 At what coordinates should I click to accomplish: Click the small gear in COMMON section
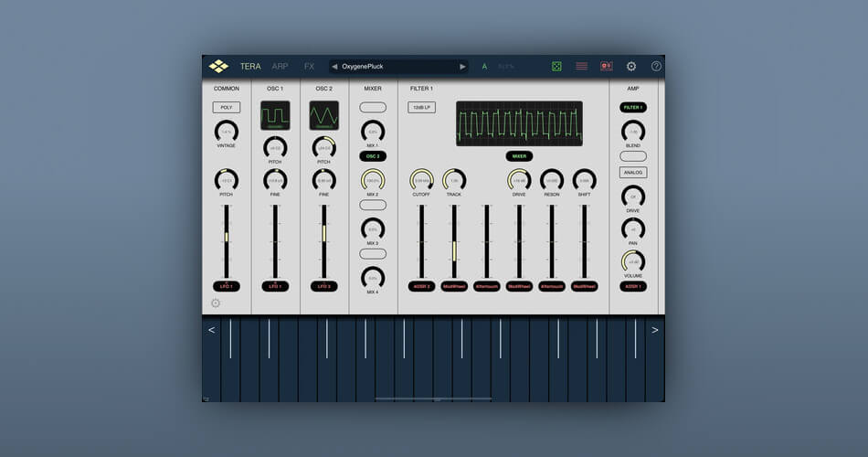point(216,303)
